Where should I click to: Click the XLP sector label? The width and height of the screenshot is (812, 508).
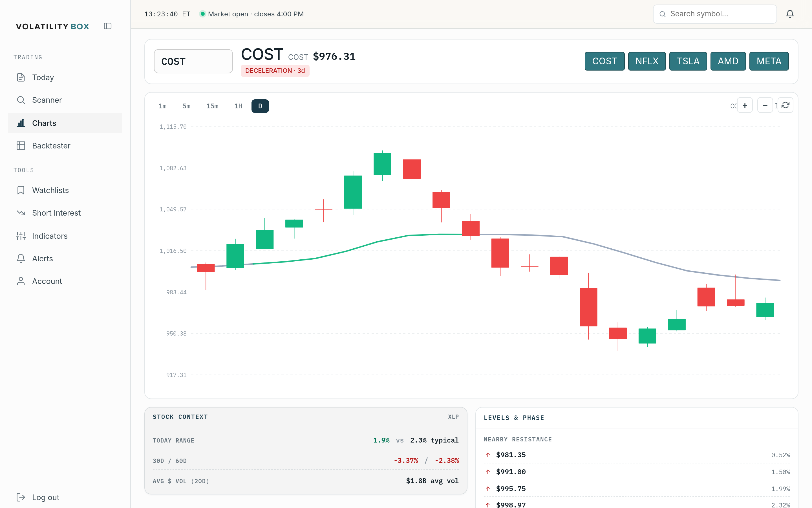click(x=453, y=417)
